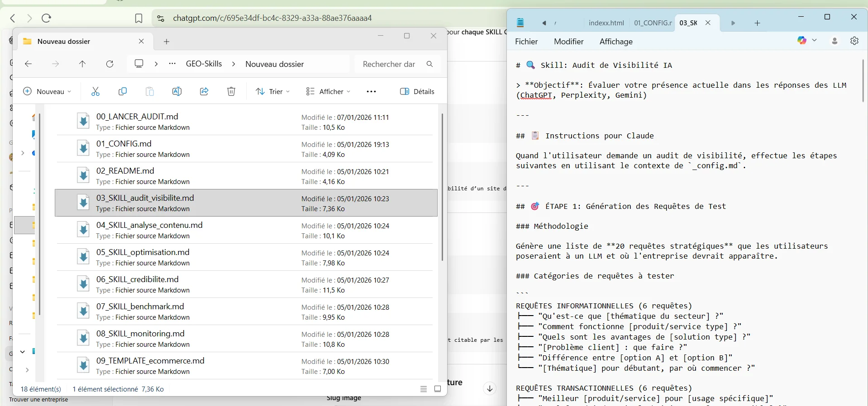Switch to details list view in status bar
Image resolution: width=868 pixels, height=406 pixels.
pyautogui.click(x=424, y=389)
